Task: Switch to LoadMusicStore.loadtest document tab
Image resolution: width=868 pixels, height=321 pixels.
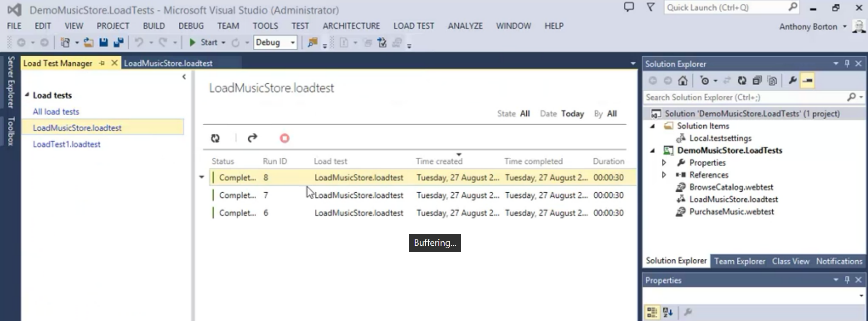Action: (x=168, y=63)
